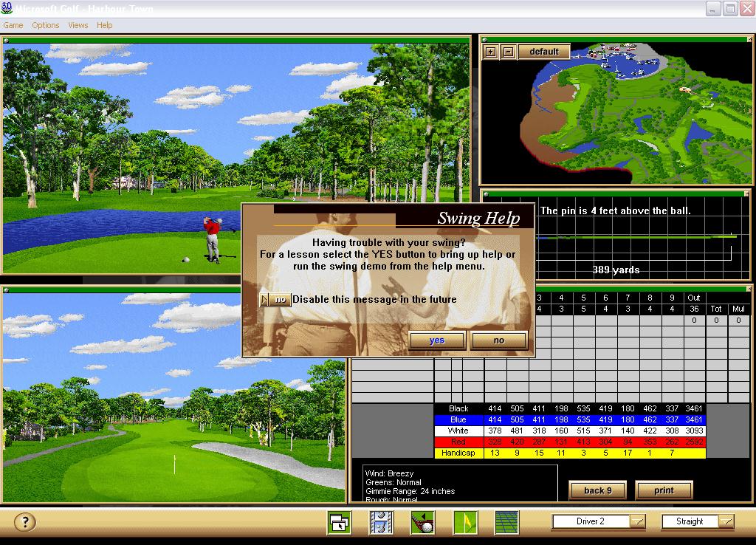Click the golf ball on the tee
The image size is (756, 545).
[186, 259]
